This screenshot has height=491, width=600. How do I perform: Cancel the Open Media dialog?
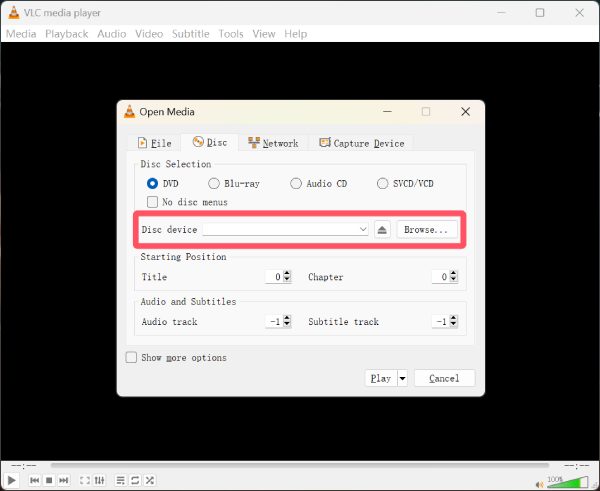click(444, 378)
